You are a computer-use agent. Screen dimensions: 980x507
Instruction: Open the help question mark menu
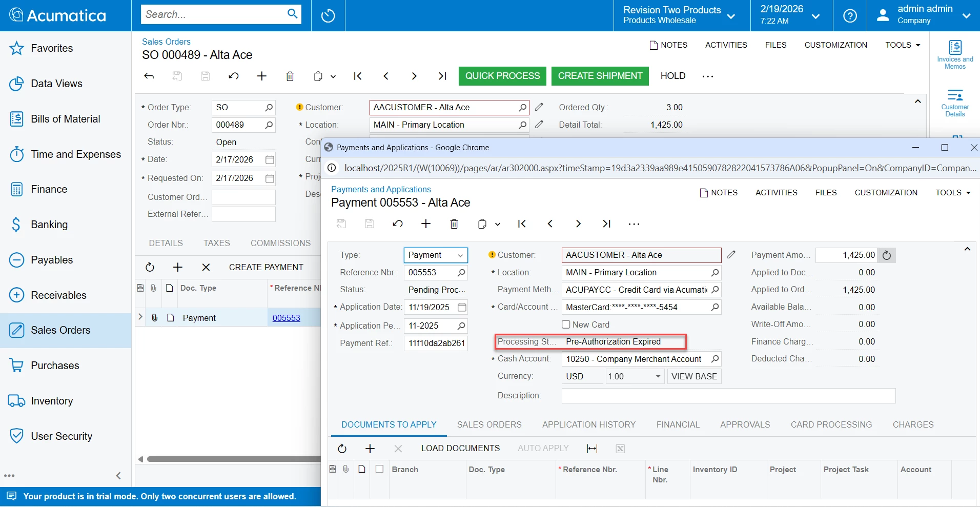point(850,15)
